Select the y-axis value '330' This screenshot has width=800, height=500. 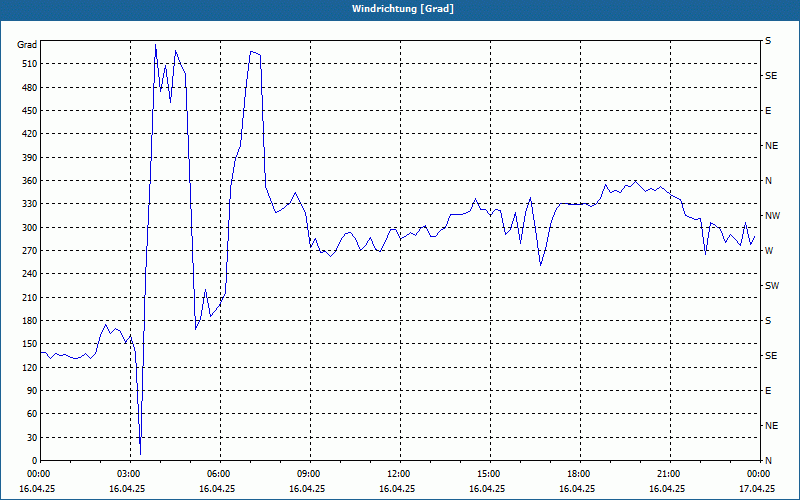point(30,204)
